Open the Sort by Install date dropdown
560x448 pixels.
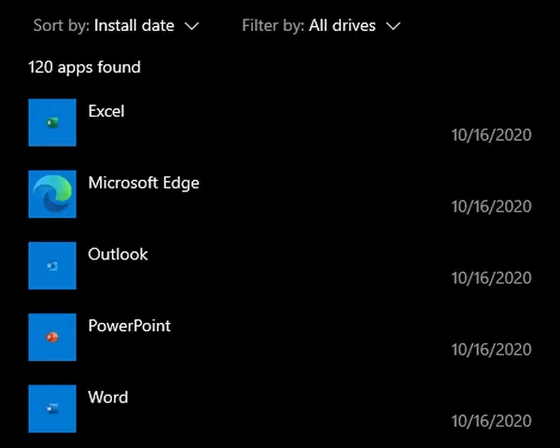click(116, 26)
